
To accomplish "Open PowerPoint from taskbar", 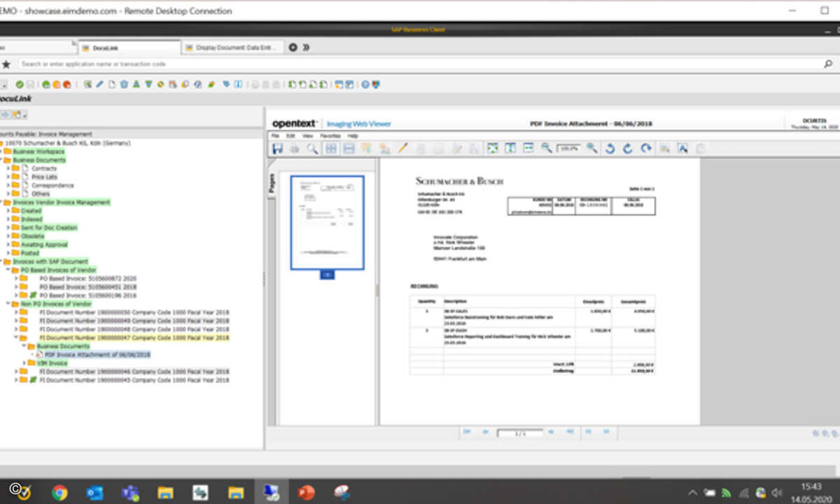I will (307, 493).
